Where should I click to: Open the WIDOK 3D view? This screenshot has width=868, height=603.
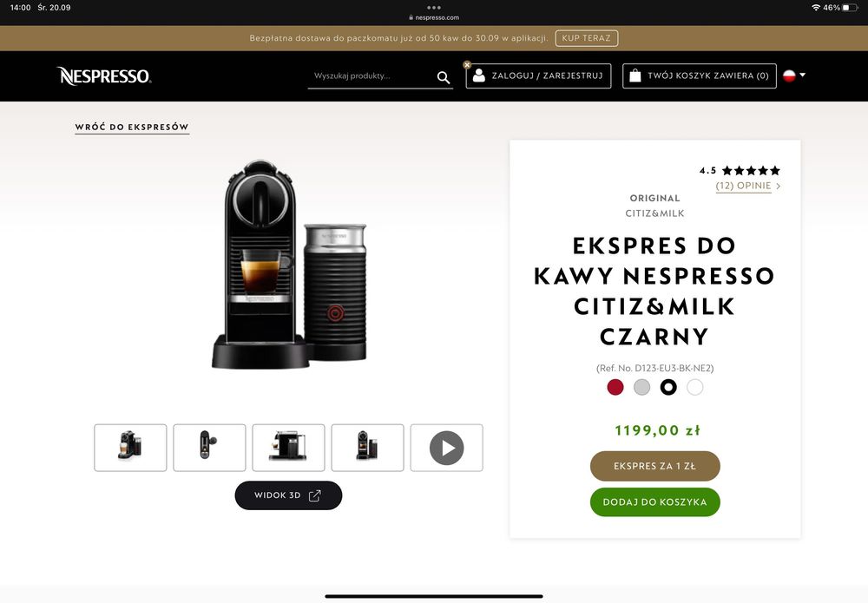coord(288,495)
